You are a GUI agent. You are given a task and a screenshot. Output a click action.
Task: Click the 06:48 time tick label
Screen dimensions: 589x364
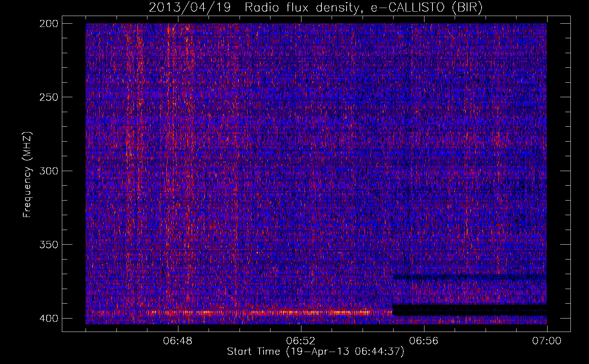(x=178, y=341)
